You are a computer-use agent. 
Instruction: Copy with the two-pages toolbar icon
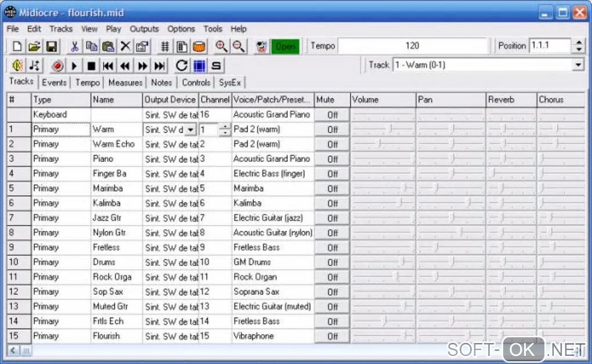coord(91,46)
